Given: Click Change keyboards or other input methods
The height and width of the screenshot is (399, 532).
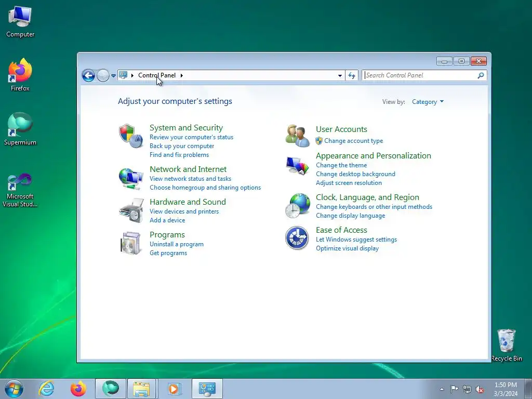Looking at the screenshot, I should coord(374,207).
